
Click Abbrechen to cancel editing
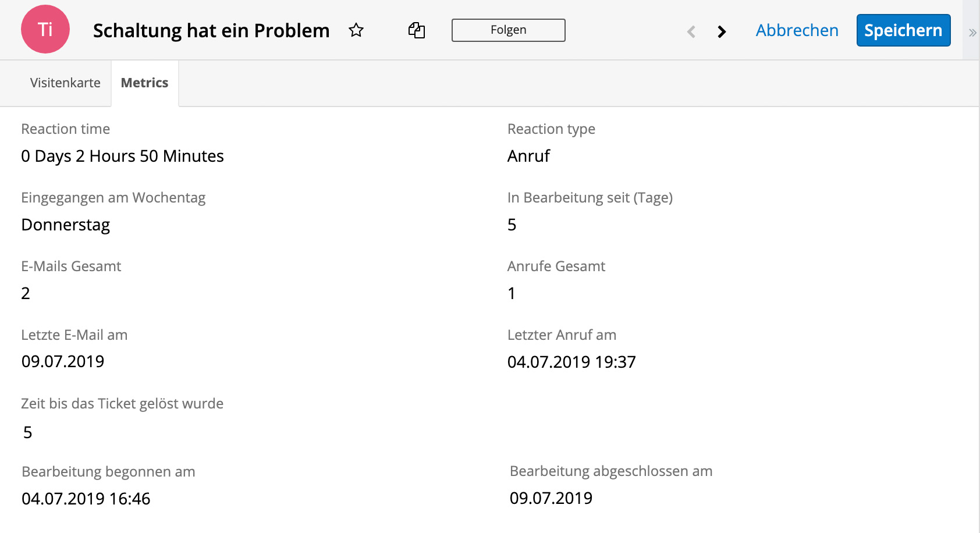pyautogui.click(x=797, y=30)
